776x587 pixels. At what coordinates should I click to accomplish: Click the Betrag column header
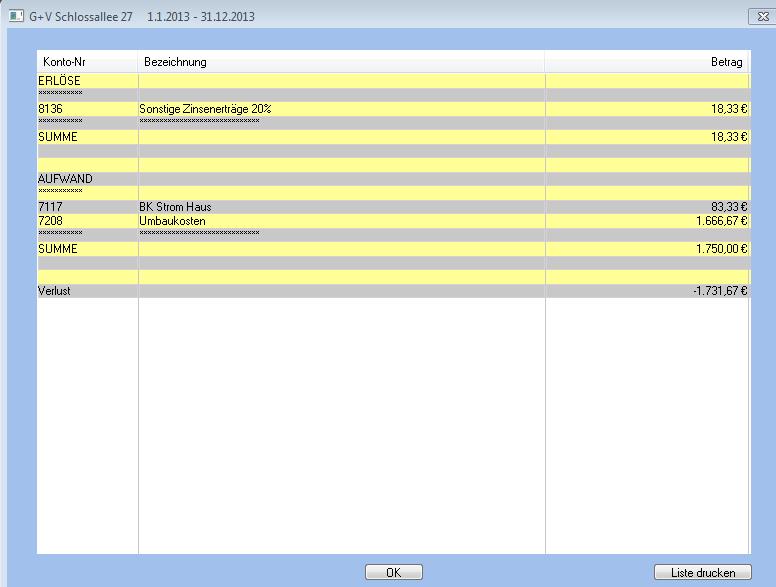[646, 62]
